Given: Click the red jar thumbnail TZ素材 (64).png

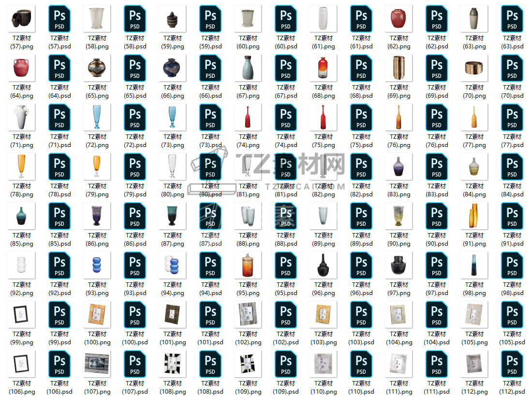Looking at the screenshot, I should click(x=21, y=68).
